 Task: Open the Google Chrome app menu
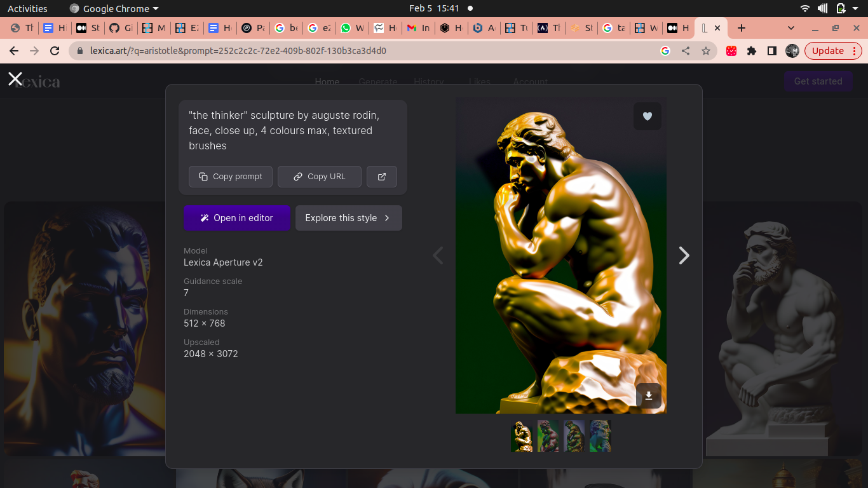pyautogui.click(x=114, y=8)
